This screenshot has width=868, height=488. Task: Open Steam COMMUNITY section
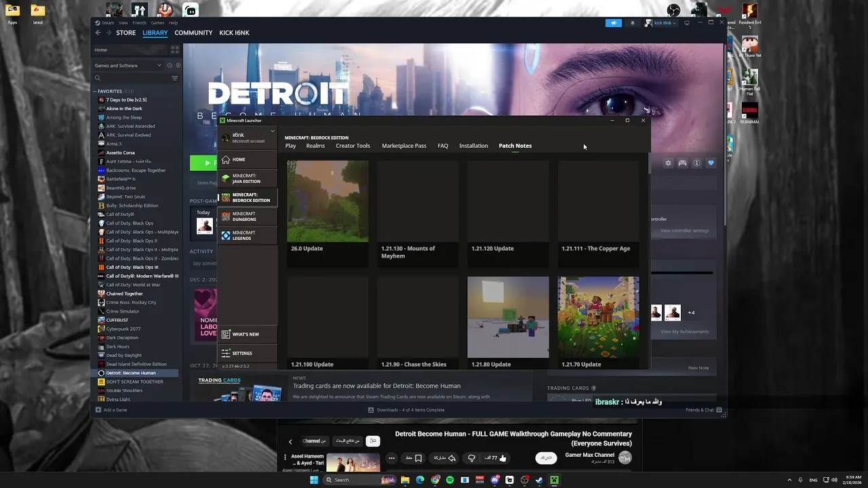(x=193, y=33)
